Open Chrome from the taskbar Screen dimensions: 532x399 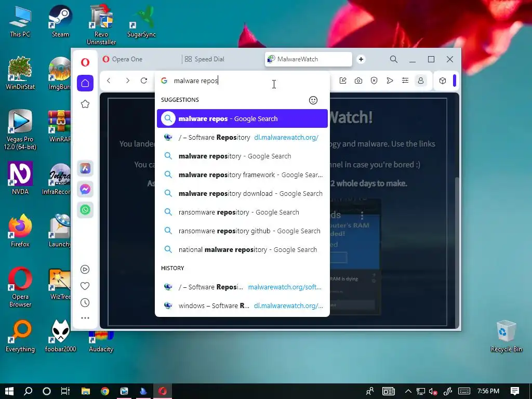(x=105, y=391)
